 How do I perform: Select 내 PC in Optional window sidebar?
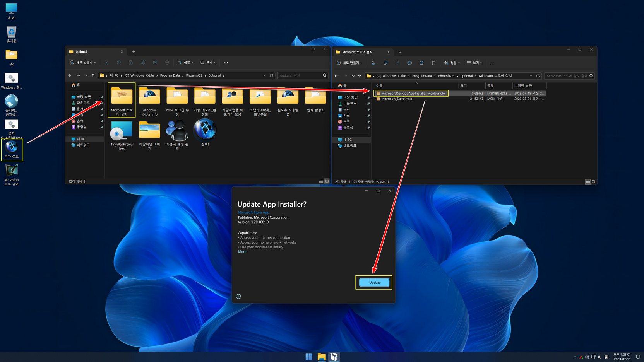pos(81,139)
